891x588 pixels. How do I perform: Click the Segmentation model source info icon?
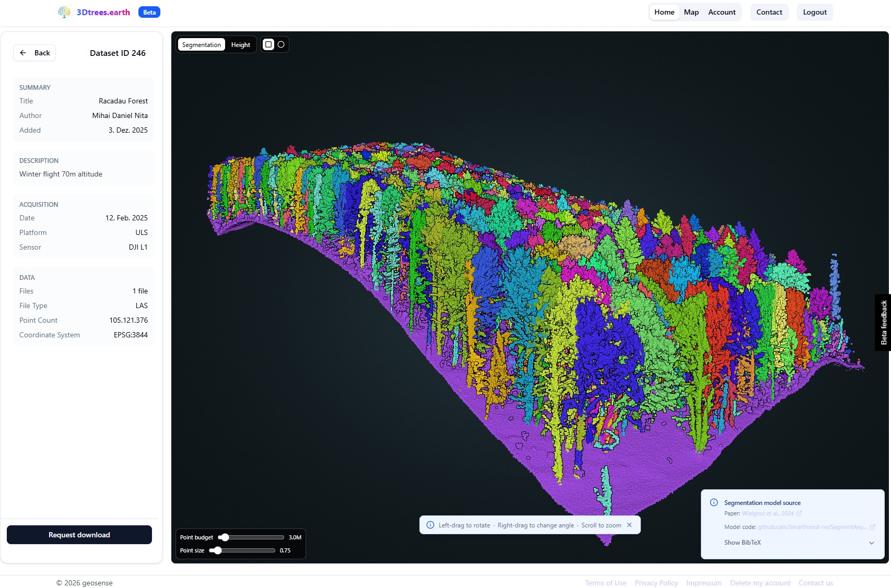click(713, 502)
